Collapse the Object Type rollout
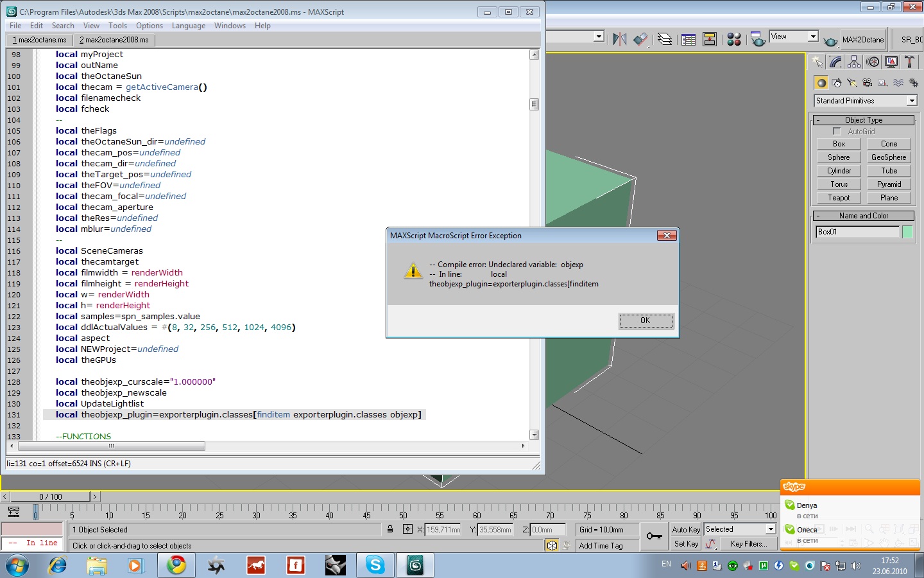The image size is (924, 578). coord(864,120)
